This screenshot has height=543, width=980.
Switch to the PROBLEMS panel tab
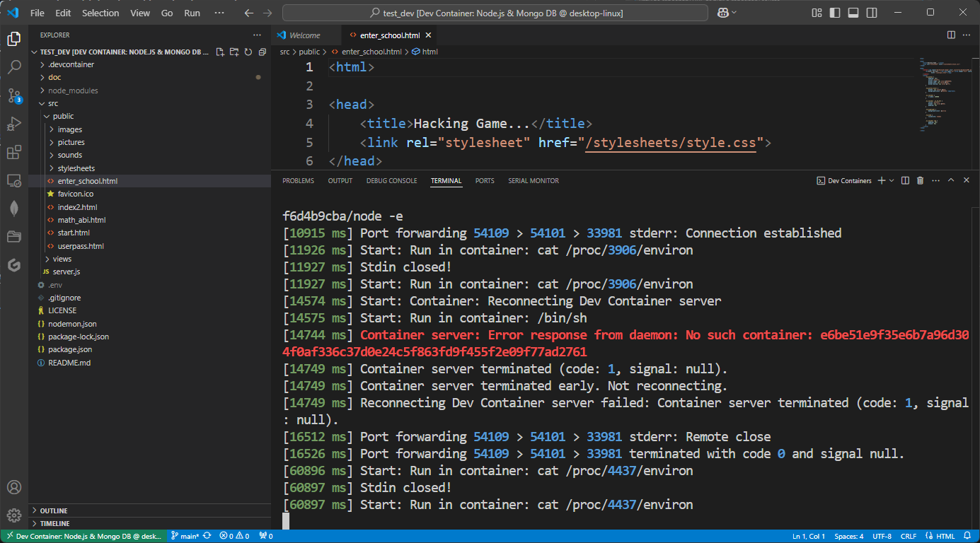coord(298,181)
